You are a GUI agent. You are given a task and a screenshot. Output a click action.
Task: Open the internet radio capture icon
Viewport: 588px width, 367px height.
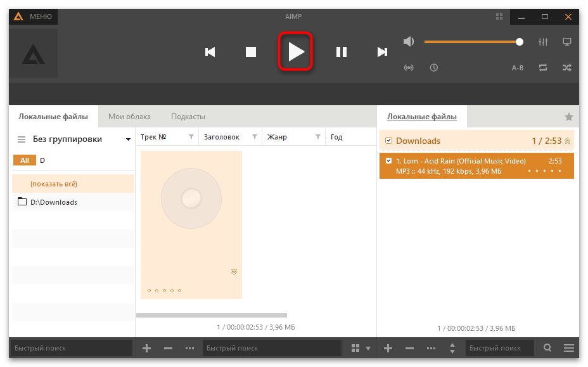coord(409,67)
